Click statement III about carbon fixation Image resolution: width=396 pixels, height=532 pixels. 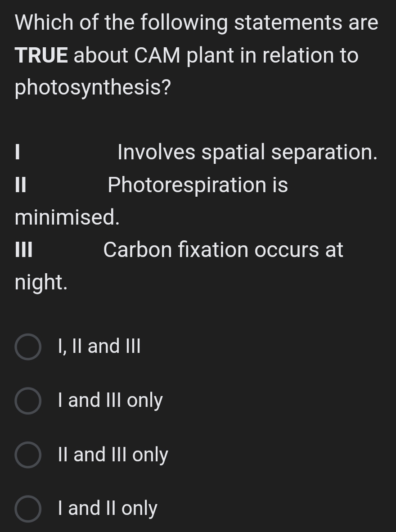pos(224,250)
